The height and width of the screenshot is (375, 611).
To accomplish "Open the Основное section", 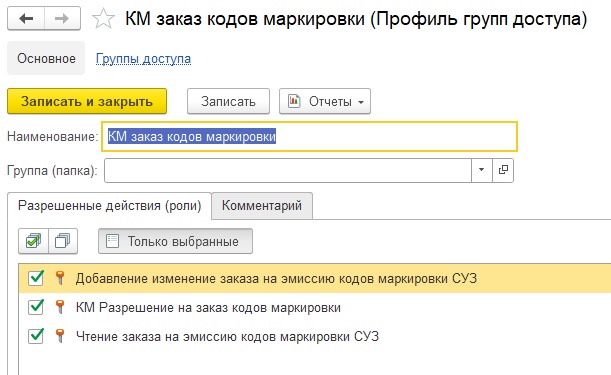I will click(46, 58).
